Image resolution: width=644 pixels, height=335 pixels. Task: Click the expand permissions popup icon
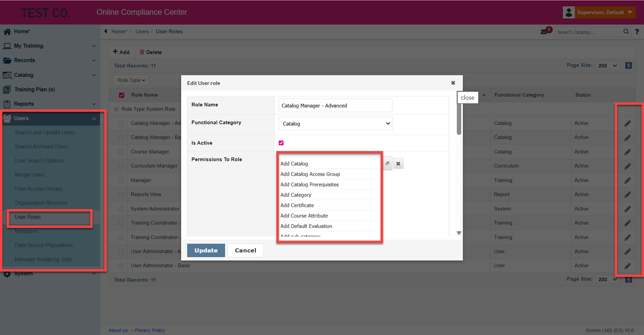(x=387, y=163)
